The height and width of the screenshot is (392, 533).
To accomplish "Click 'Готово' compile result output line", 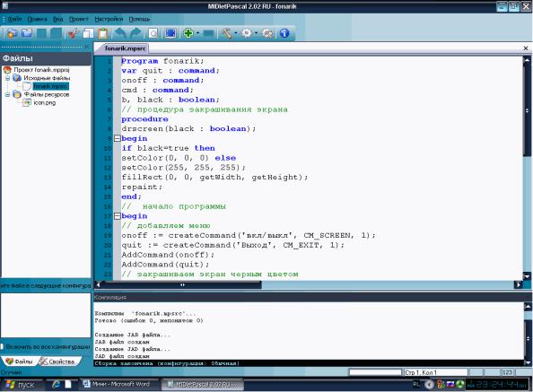I will point(149,320).
